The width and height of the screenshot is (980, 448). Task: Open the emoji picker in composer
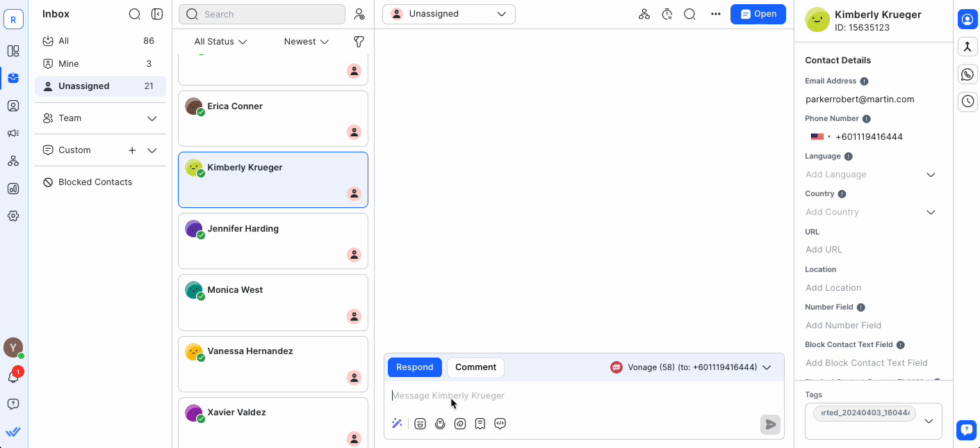pos(420,424)
